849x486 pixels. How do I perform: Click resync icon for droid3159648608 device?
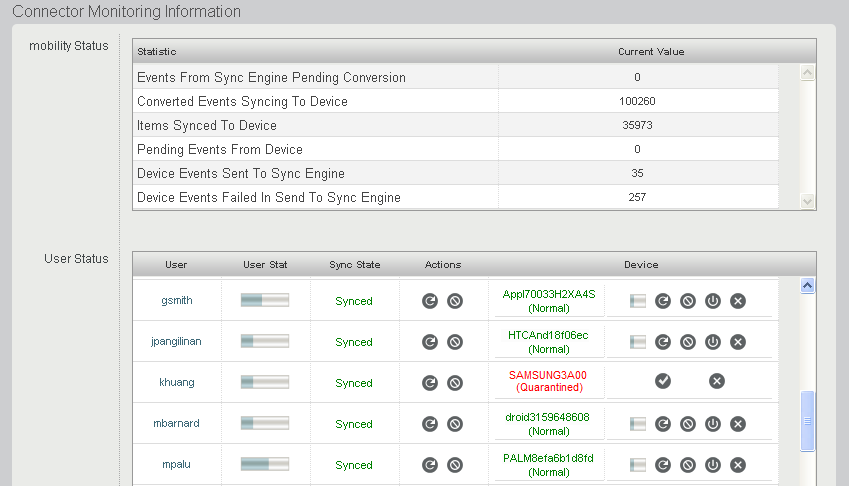tap(663, 424)
